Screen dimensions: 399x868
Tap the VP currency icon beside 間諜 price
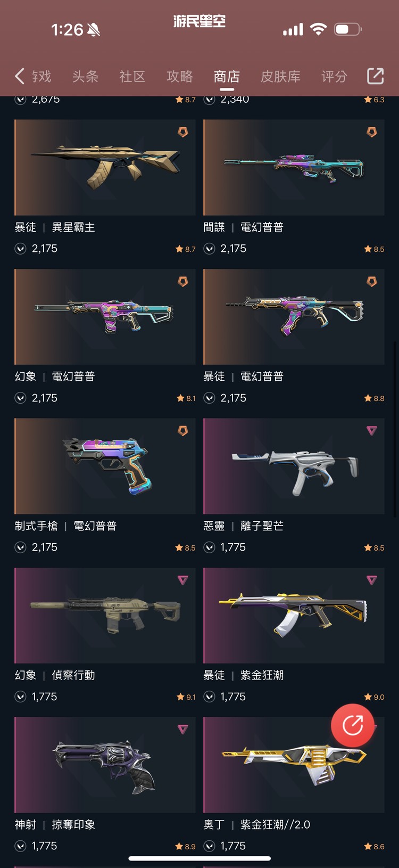coord(210,249)
